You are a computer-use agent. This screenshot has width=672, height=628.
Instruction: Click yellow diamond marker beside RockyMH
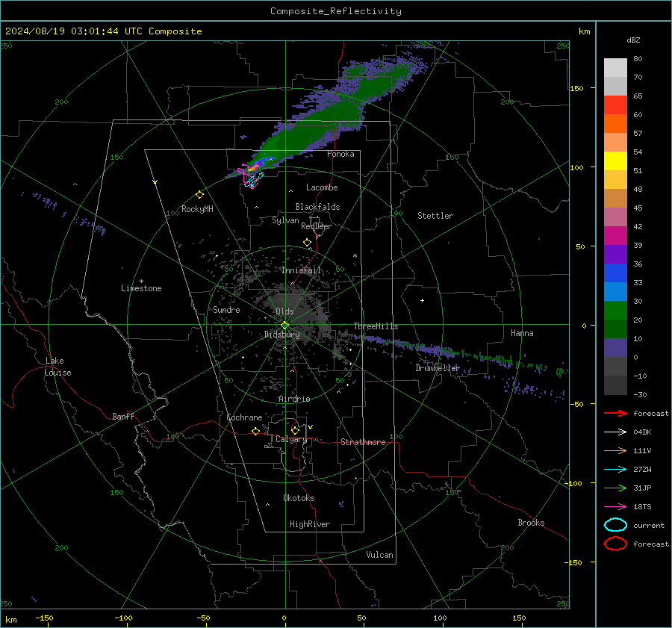click(199, 195)
